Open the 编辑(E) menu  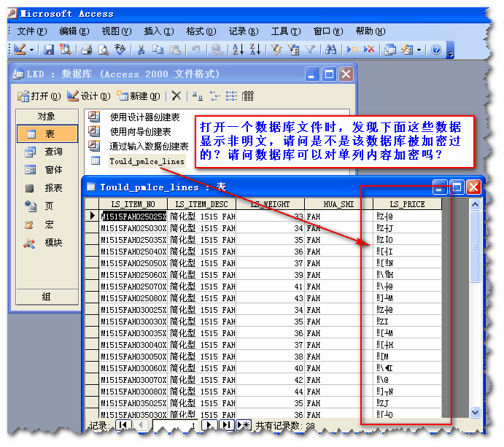coord(74,31)
